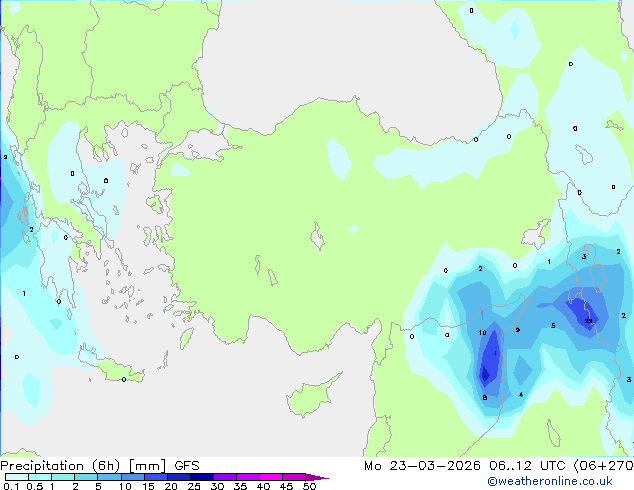The image size is (634, 490).
Task: Click the '0.1' legend scale label
Action: click(x=11, y=486)
